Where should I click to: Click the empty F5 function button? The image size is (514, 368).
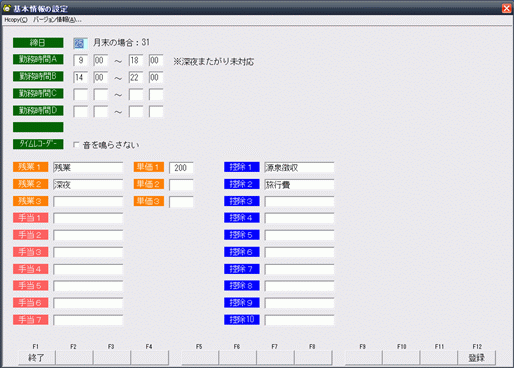tap(200, 358)
